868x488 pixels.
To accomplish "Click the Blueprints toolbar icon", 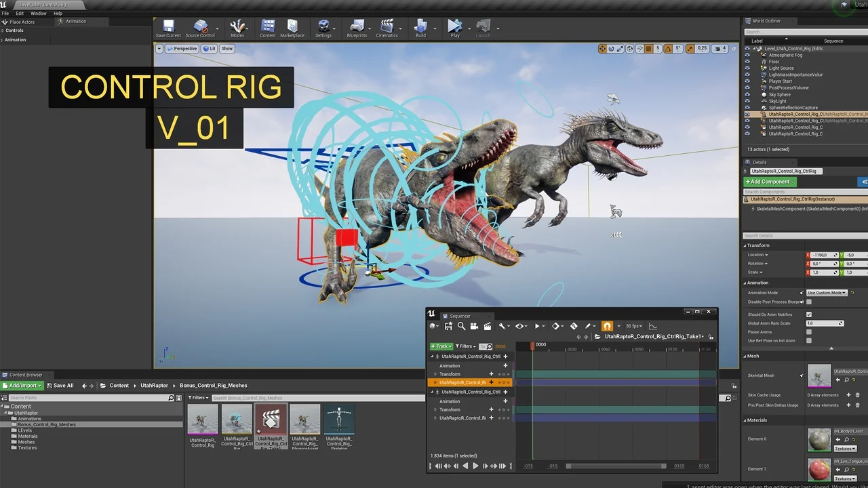I will coord(357,27).
